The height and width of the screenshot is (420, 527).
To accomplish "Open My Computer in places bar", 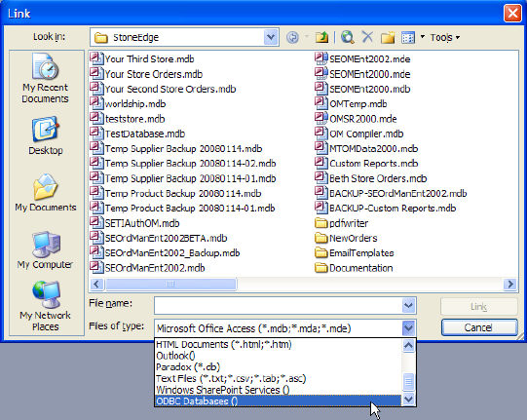I will coord(46,250).
